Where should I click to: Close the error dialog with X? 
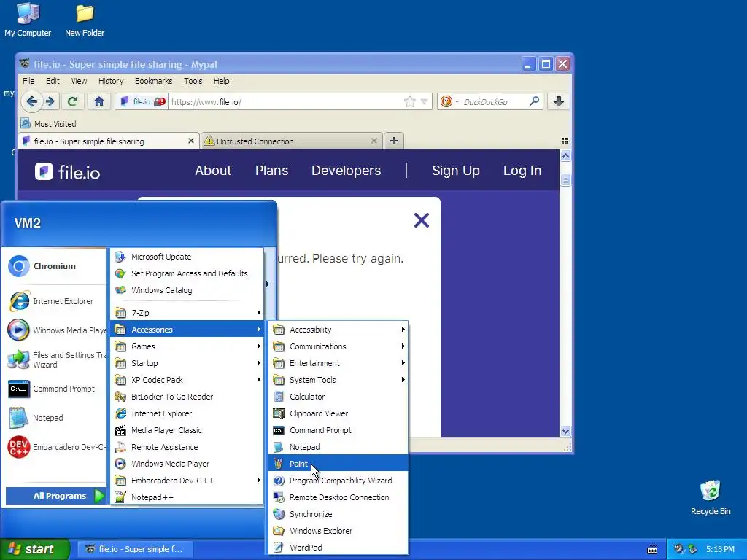(x=422, y=220)
